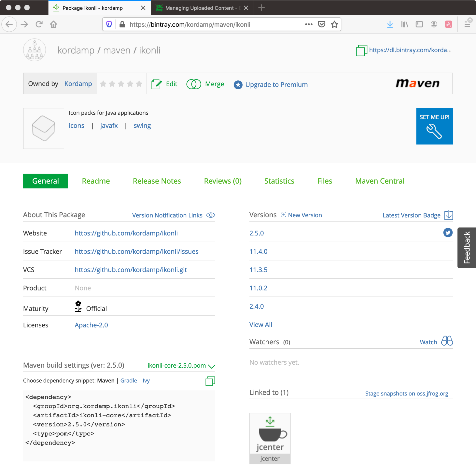Switch to the Statistics tab
Image resolution: width=476 pixels, height=465 pixels.
tap(279, 181)
